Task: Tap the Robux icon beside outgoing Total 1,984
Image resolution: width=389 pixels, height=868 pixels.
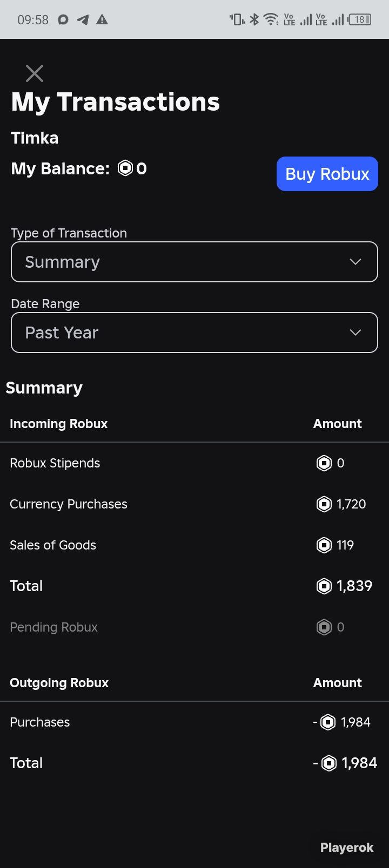Action: 329,763
